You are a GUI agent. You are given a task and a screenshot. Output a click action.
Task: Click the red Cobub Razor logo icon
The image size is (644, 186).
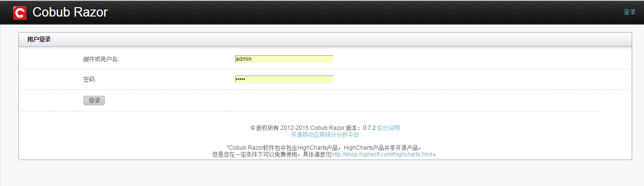pos(20,12)
